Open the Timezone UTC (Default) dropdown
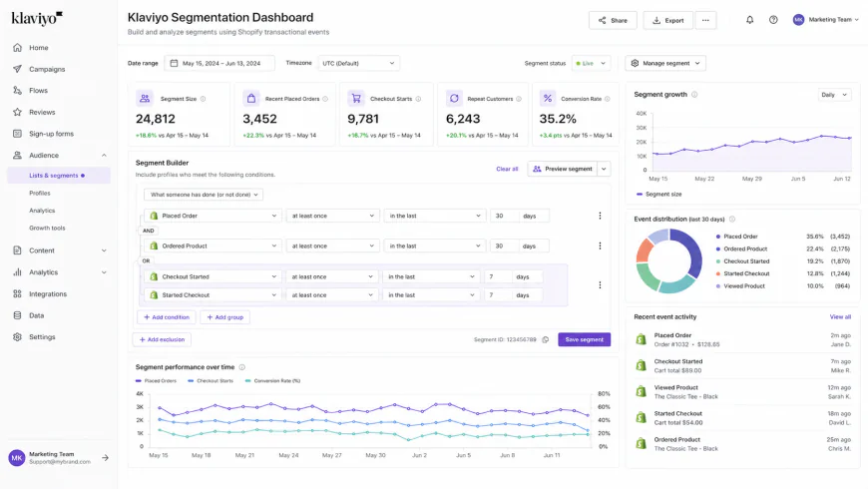The height and width of the screenshot is (489, 868). [358, 63]
